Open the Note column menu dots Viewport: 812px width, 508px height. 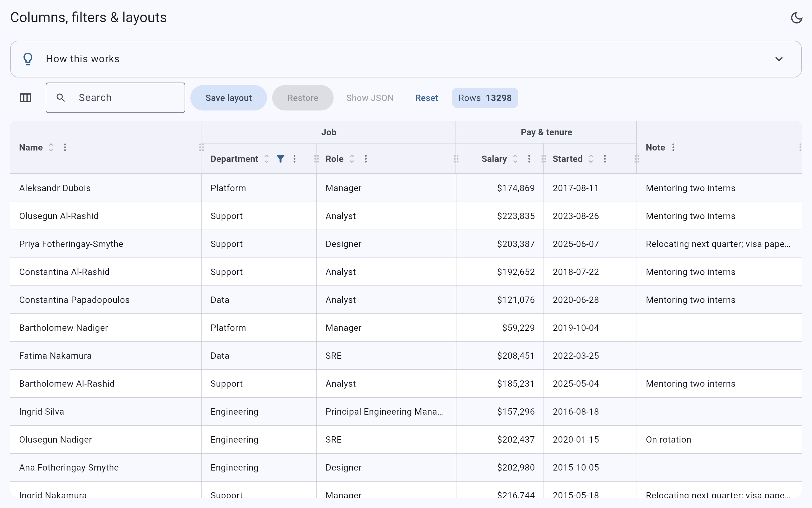(673, 148)
